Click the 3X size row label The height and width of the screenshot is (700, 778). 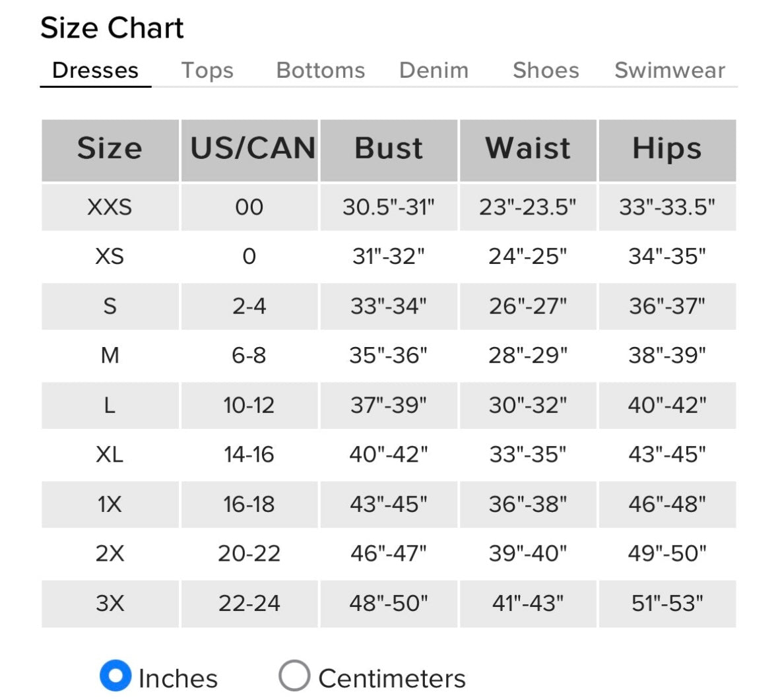(x=110, y=603)
